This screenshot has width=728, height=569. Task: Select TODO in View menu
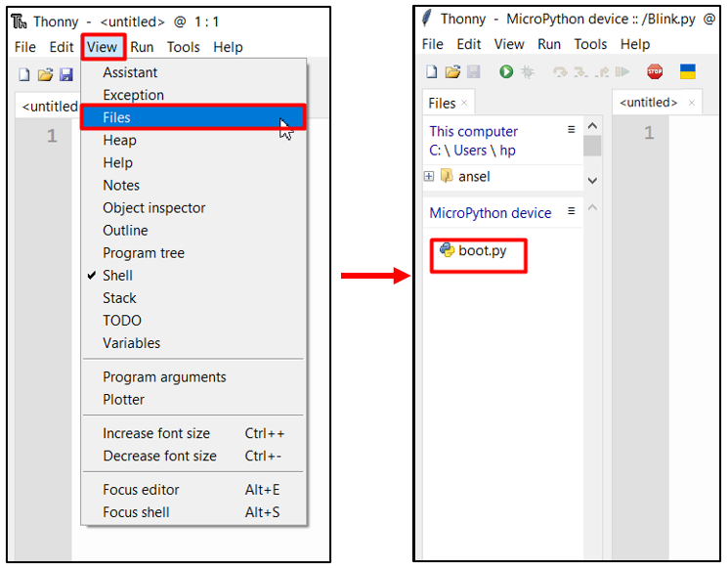coord(193,321)
